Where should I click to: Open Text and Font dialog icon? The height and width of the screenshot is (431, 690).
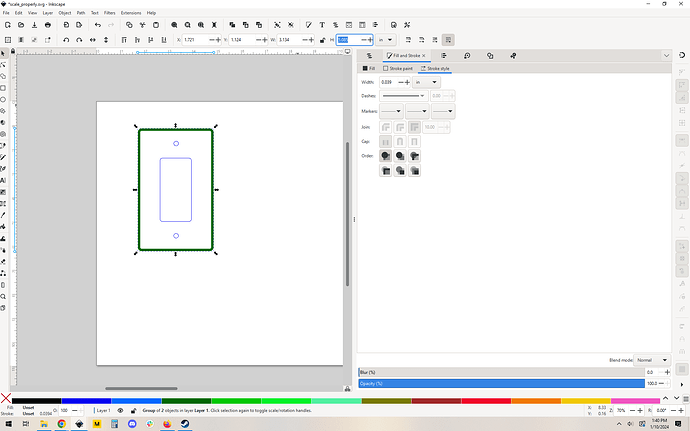coord(322,25)
